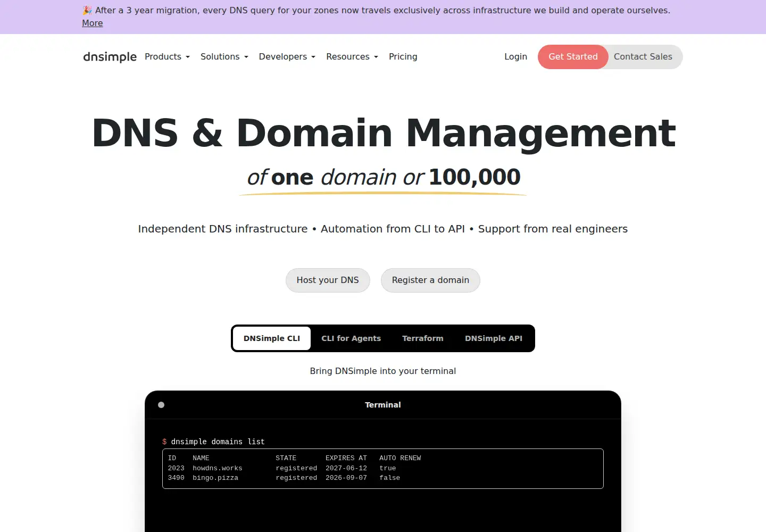Click the 'dnsimple domains list' command
Image resolution: width=766 pixels, height=532 pixels.
[x=218, y=442]
